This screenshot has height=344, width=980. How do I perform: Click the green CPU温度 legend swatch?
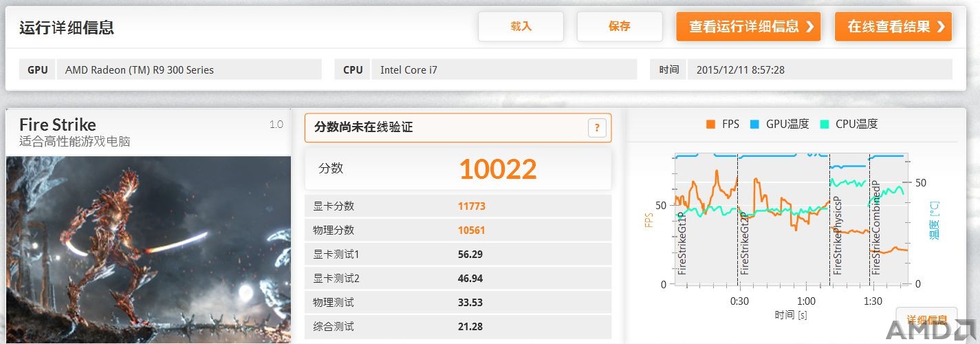(x=824, y=125)
